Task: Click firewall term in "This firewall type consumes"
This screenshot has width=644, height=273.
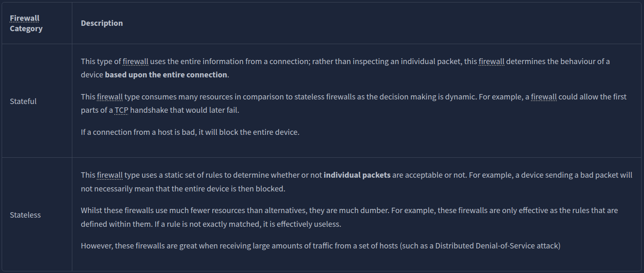Action: point(110,97)
